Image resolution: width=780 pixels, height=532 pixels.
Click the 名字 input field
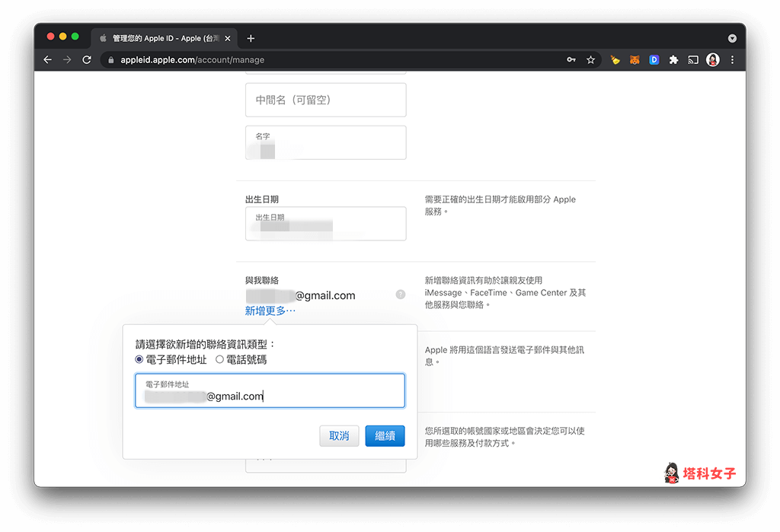[326, 142]
